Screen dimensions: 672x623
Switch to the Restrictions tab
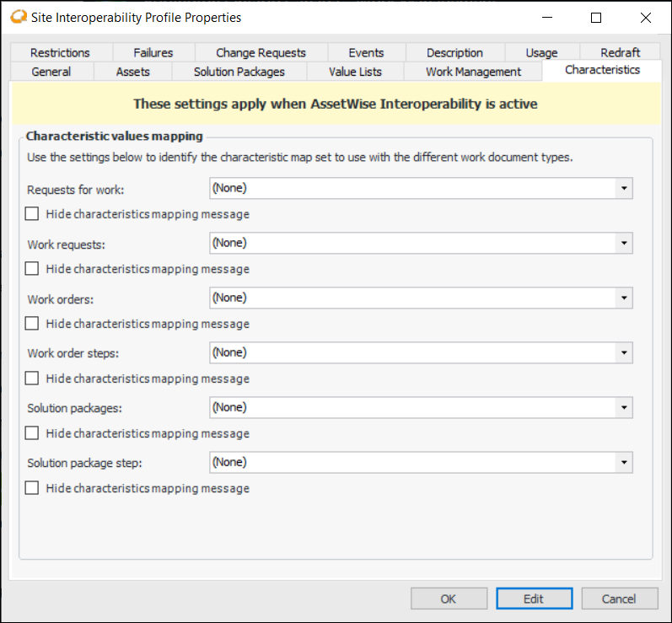point(60,52)
